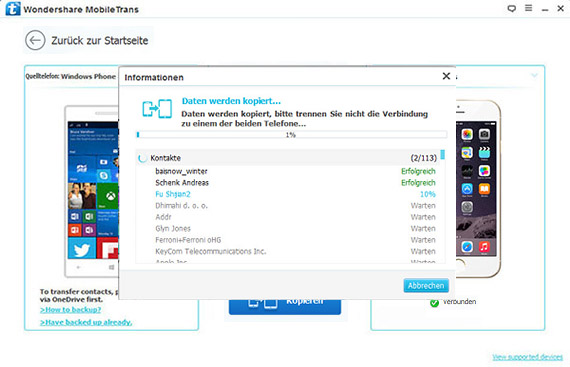Select contact Ferroni+Ferroni oHG
The image size is (570, 367).
click(x=188, y=240)
